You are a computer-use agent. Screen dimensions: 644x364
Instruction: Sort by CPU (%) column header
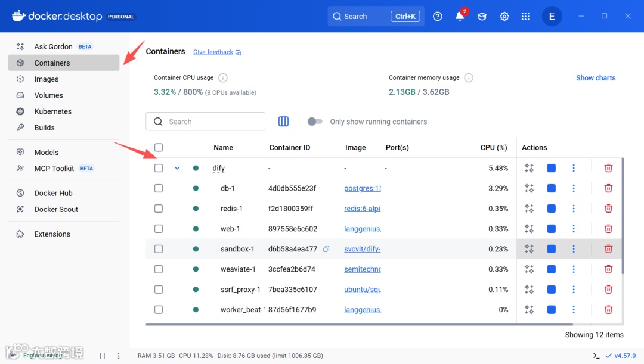pos(494,147)
